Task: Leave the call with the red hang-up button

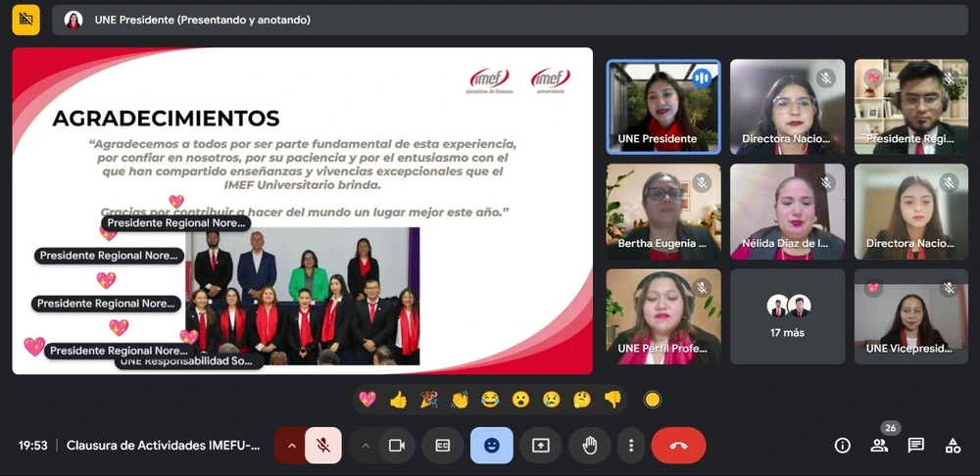Action: tap(678, 446)
